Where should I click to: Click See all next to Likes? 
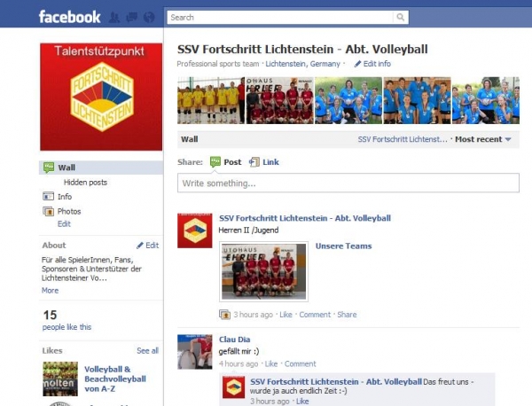click(x=147, y=351)
